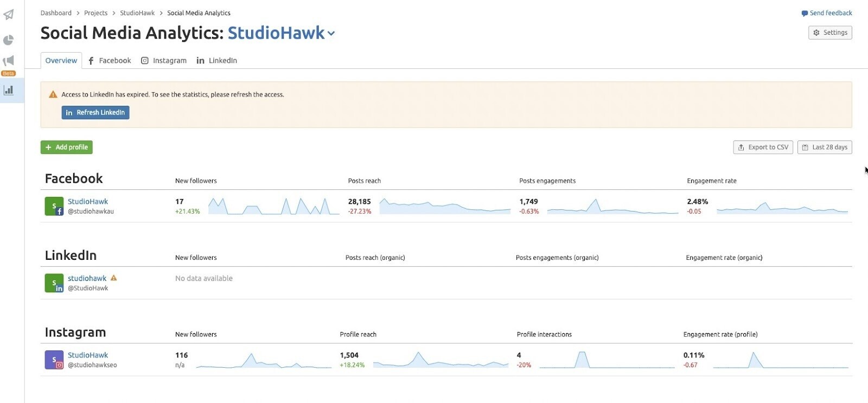The height and width of the screenshot is (403, 868).
Task: Click the LinkedIn section heading
Action: [71, 255]
